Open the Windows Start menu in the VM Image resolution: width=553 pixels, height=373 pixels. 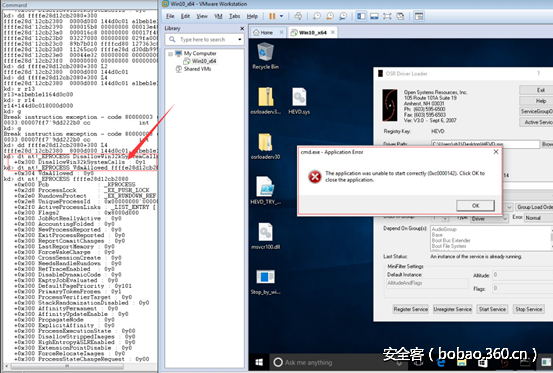[259, 362]
